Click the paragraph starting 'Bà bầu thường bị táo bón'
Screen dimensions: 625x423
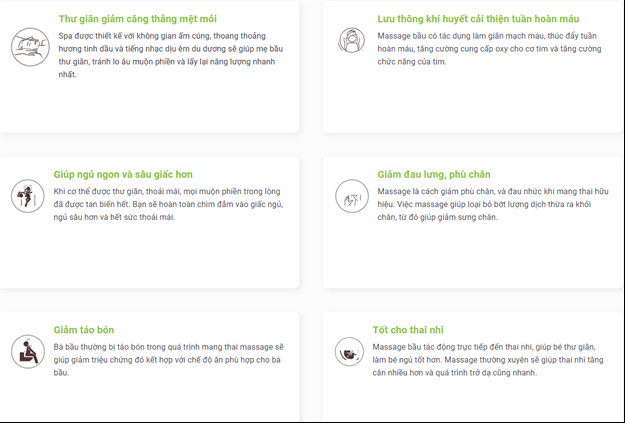coord(168,358)
